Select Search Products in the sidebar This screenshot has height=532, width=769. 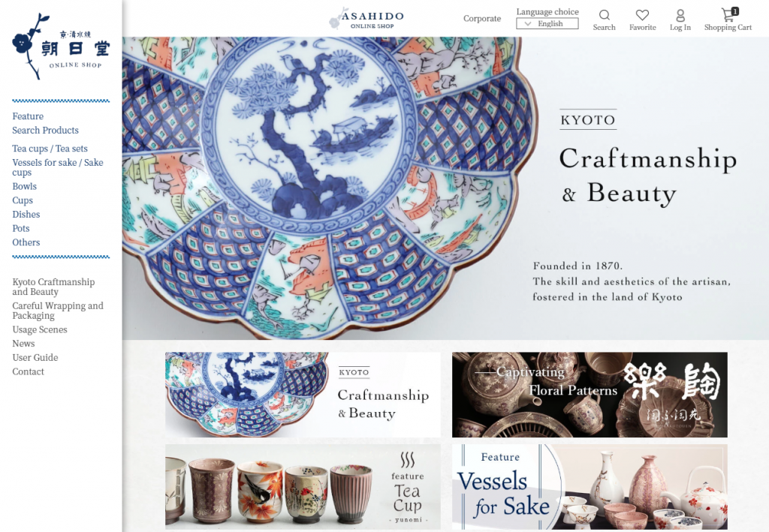[x=45, y=131]
